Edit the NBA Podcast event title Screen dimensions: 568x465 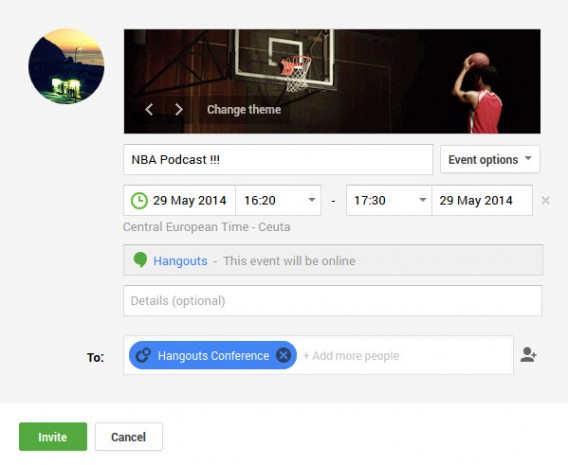[278, 159]
